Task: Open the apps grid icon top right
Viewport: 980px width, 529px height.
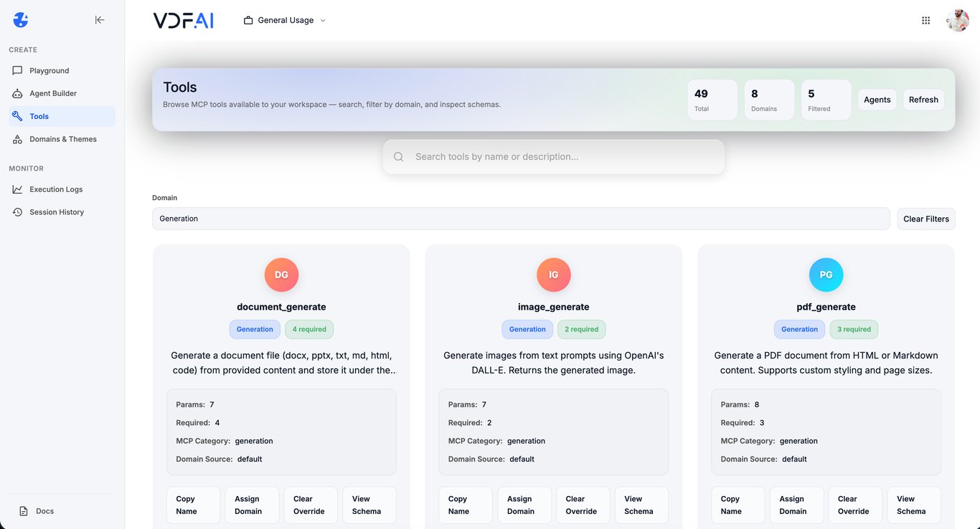Action: (x=925, y=20)
